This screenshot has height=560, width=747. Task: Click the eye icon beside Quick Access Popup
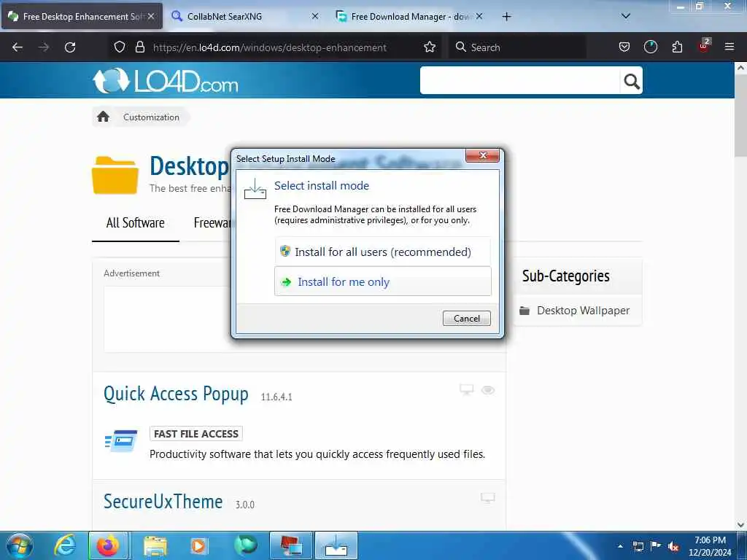pyautogui.click(x=487, y=390)
